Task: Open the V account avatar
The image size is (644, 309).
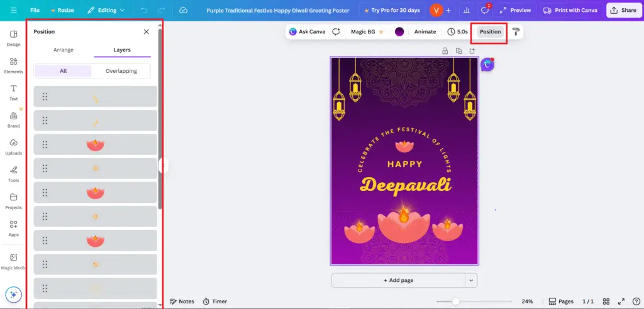Action: (x=436, y=10)
